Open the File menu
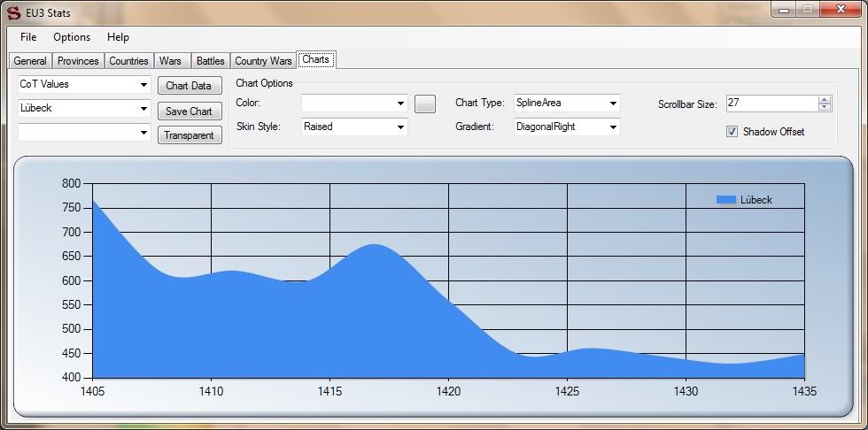868x430 pixels. [28, 37]
